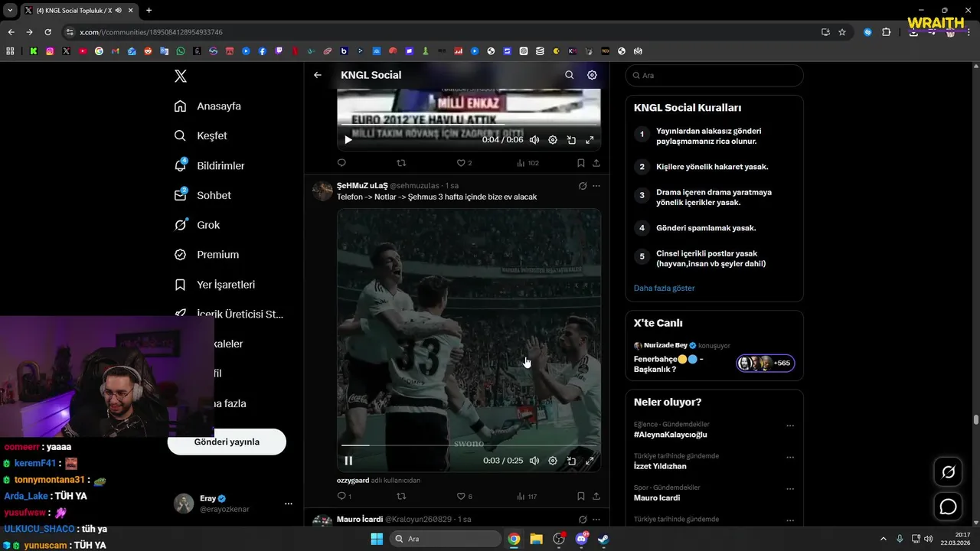View stats of post with 102 views
Screen dimensions: 980x551
[528, 163]
